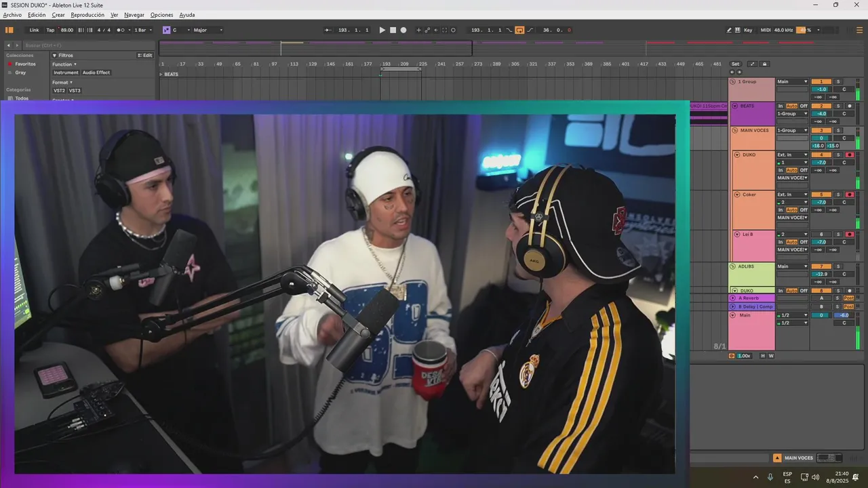Open the scale type Major dropdown

[208, 30]
